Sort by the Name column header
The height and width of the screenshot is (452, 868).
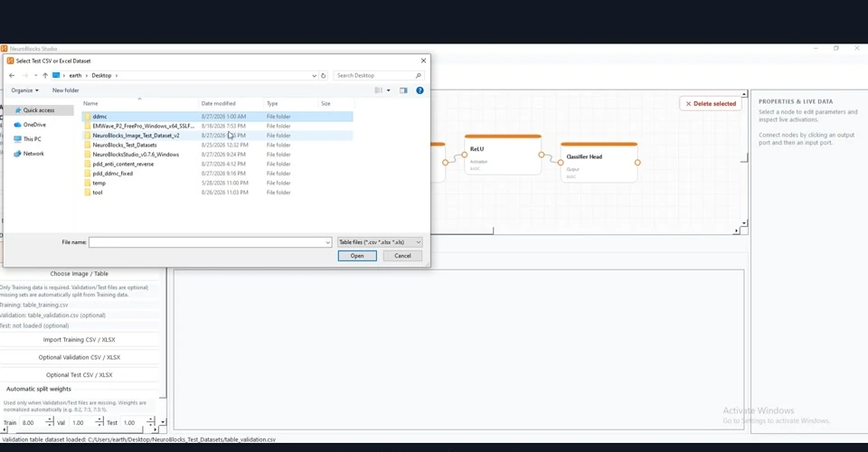click(x=139, y=103)
